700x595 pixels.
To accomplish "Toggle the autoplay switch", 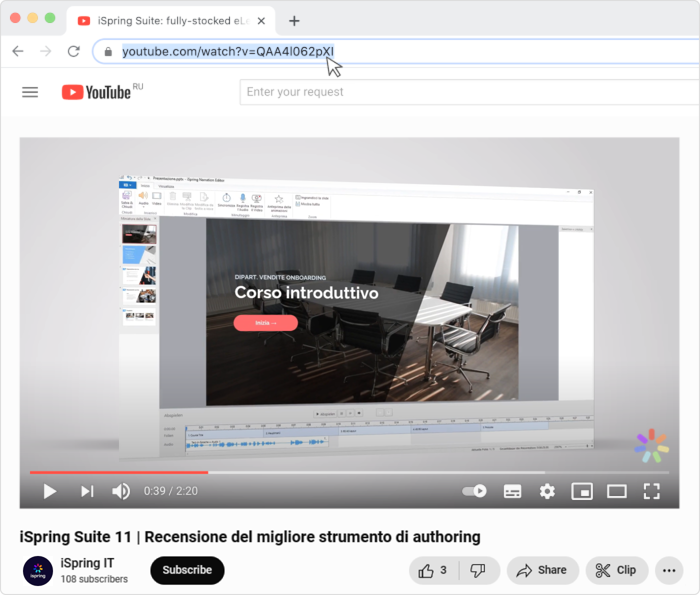I will pos(474,491).
